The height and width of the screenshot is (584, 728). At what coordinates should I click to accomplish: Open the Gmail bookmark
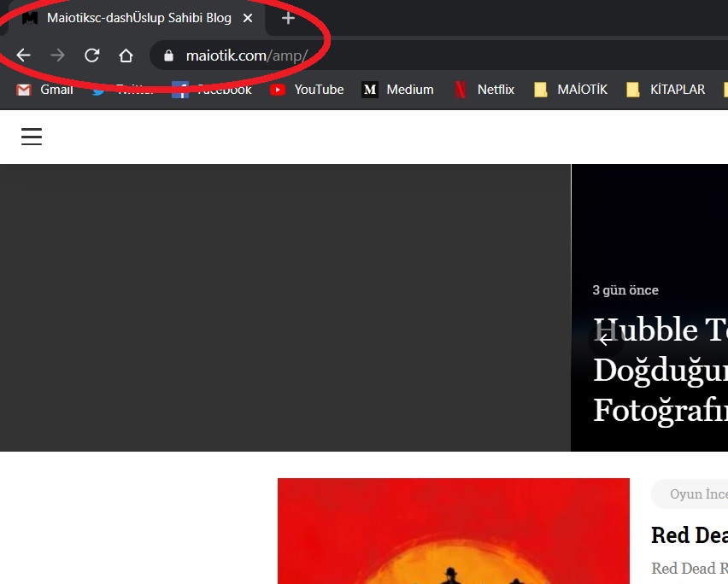(44, 89)
